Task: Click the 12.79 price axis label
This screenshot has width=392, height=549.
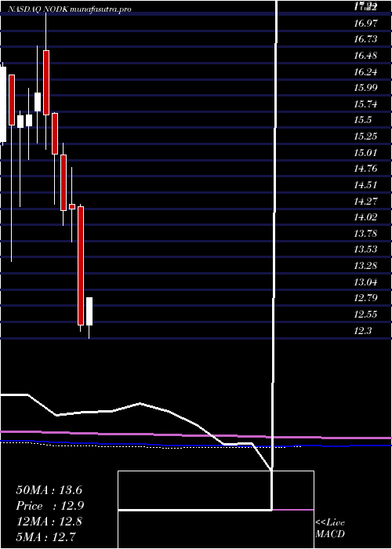Action: 366,298
